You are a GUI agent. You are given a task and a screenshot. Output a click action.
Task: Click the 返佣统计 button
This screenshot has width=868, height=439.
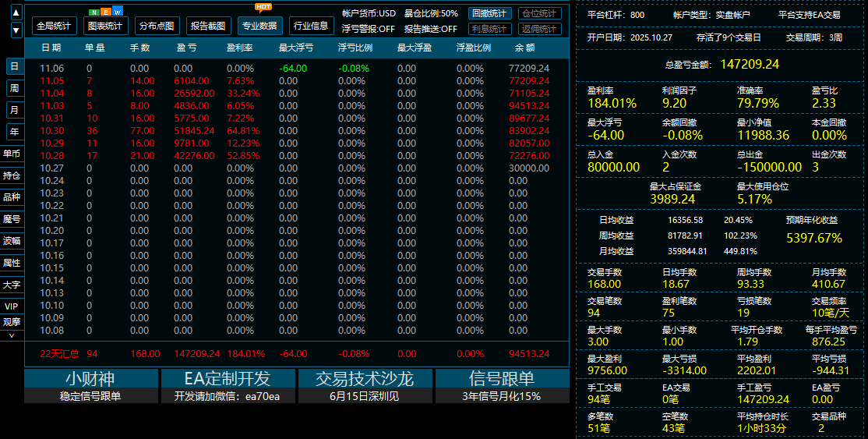click(x=540, y=29)
